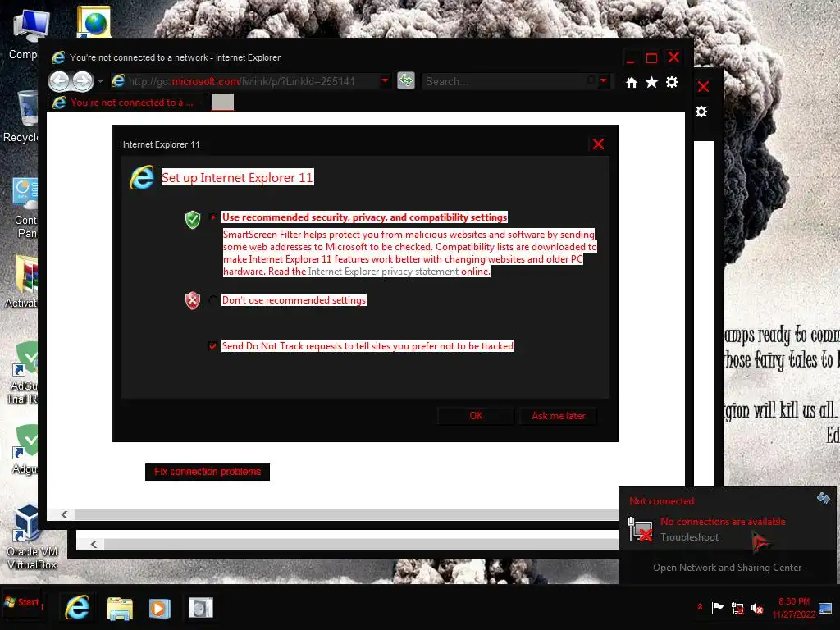Toggle Send Do Not Track requests checkbox
Viewport: 840px width, 630px height.
[x=212, y=346]
